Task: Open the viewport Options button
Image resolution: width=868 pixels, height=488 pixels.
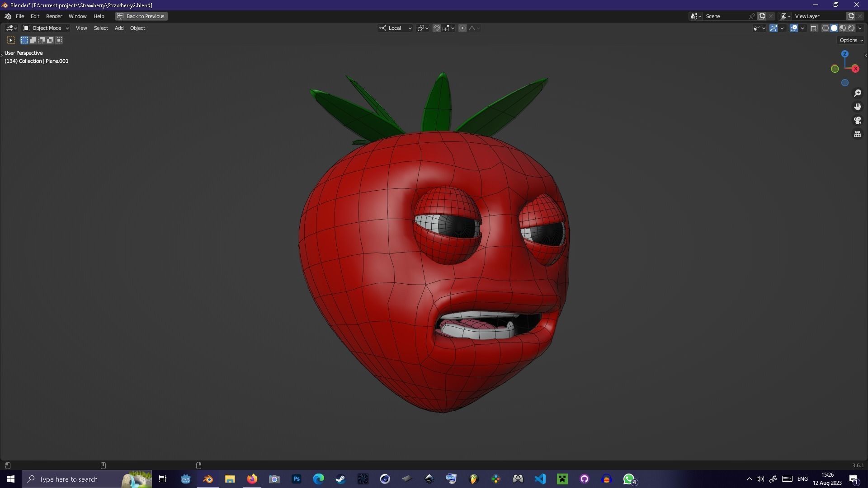Action: (x=850, y=40)
